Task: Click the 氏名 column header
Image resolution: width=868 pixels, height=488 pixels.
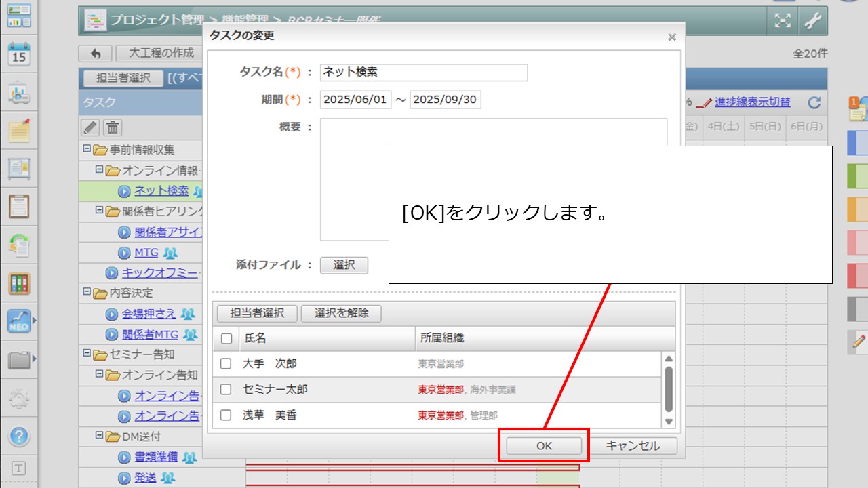Action: click(325, 338)
